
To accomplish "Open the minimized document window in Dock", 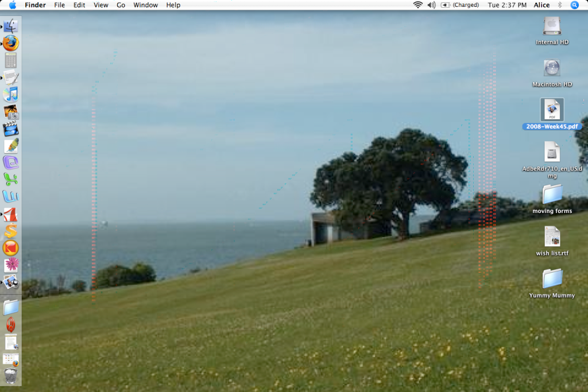I will [11, 342].
